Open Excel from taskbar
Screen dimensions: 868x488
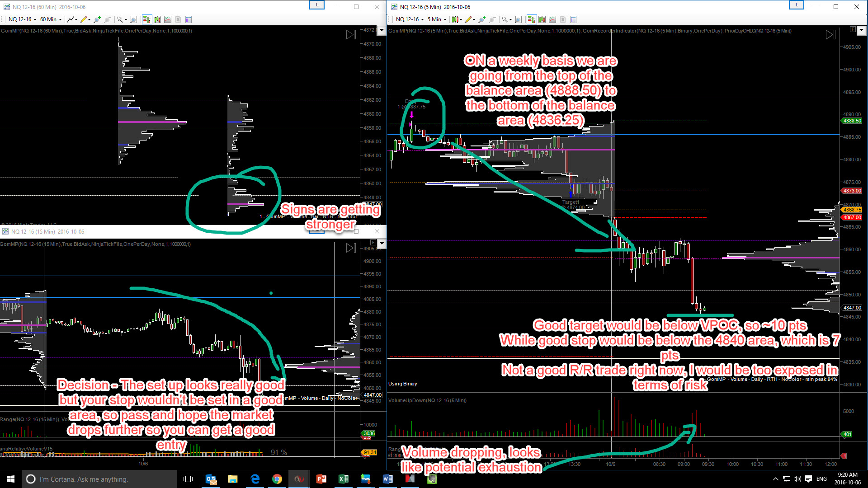point(344,479)
